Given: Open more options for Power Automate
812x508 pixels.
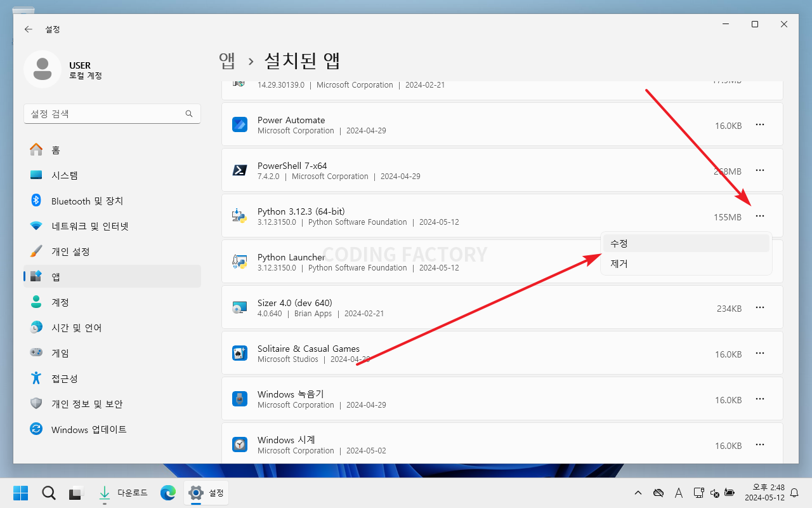Looking at the screenshot, I should [x=759, y=125].
